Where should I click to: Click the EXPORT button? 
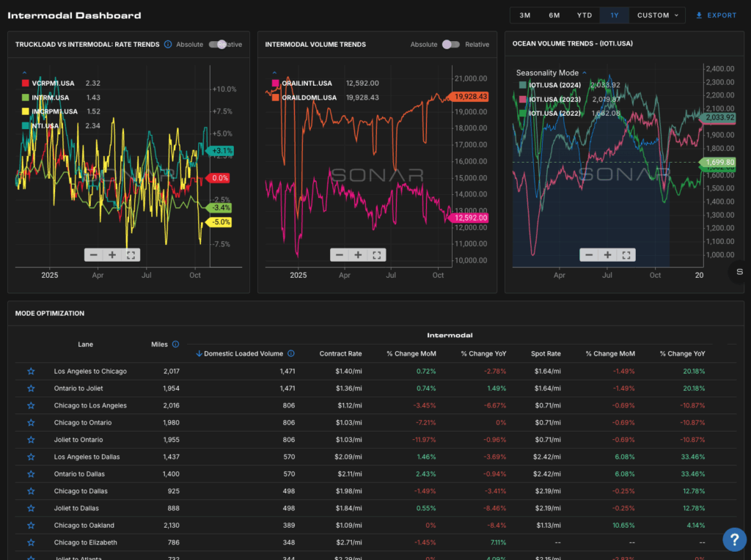716,15
